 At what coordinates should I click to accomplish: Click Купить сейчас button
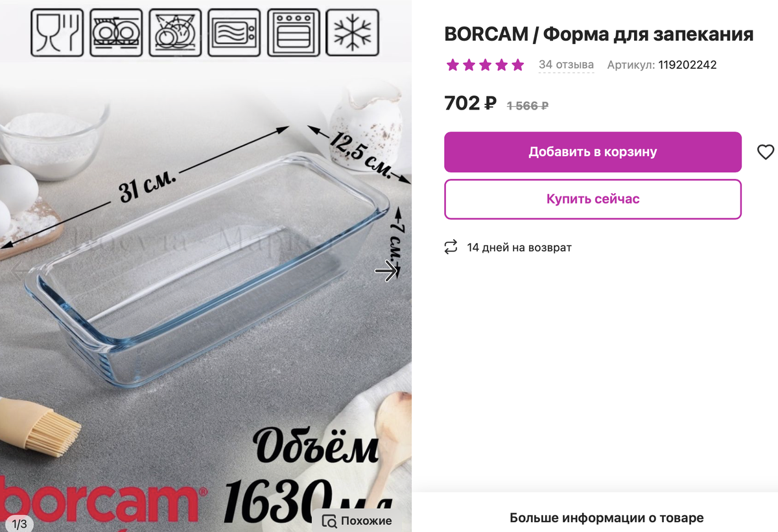pos(593,199)
